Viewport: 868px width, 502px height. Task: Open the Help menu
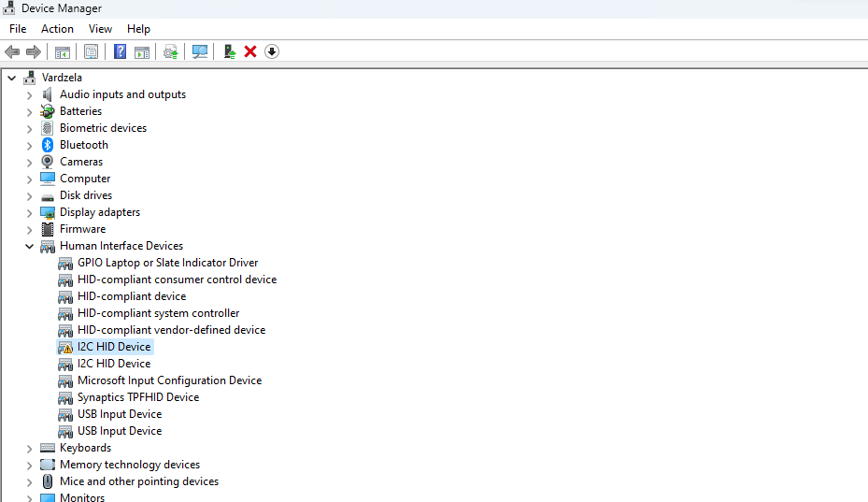[x=138, y=29]
